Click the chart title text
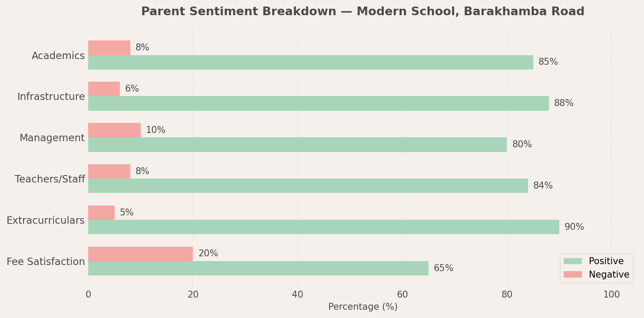 pos(363,12)
